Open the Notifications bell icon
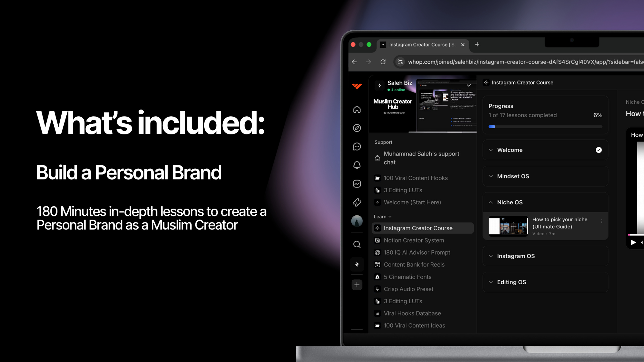 [x=357, y=165]
